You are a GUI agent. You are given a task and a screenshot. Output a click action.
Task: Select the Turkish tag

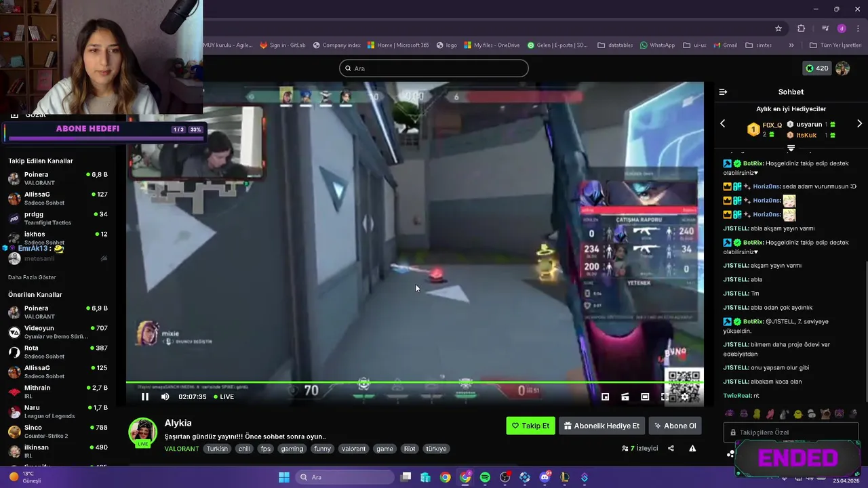click(217, 449)
